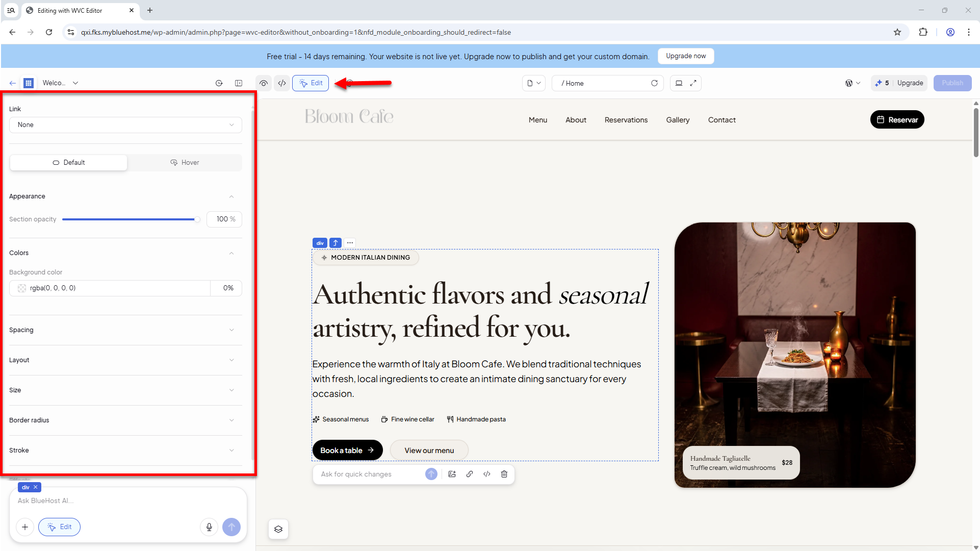The image size is (980, 551).
Task: Click the Upgrade button in toolbar
Action: click(910, 83)
